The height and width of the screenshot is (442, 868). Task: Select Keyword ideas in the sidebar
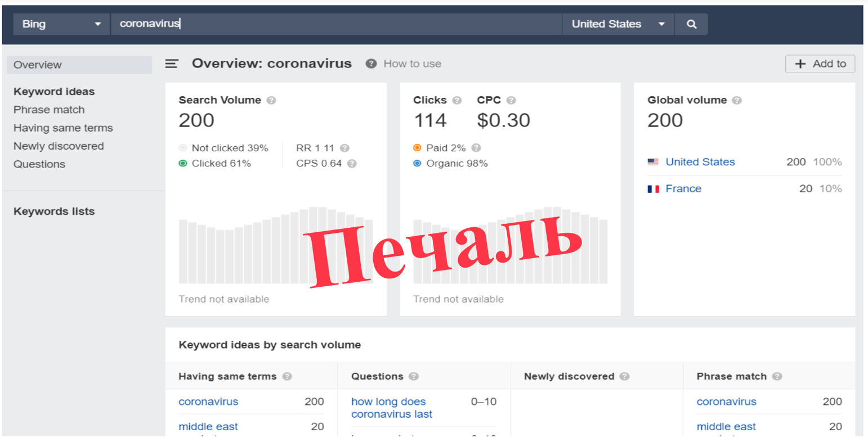53,91
